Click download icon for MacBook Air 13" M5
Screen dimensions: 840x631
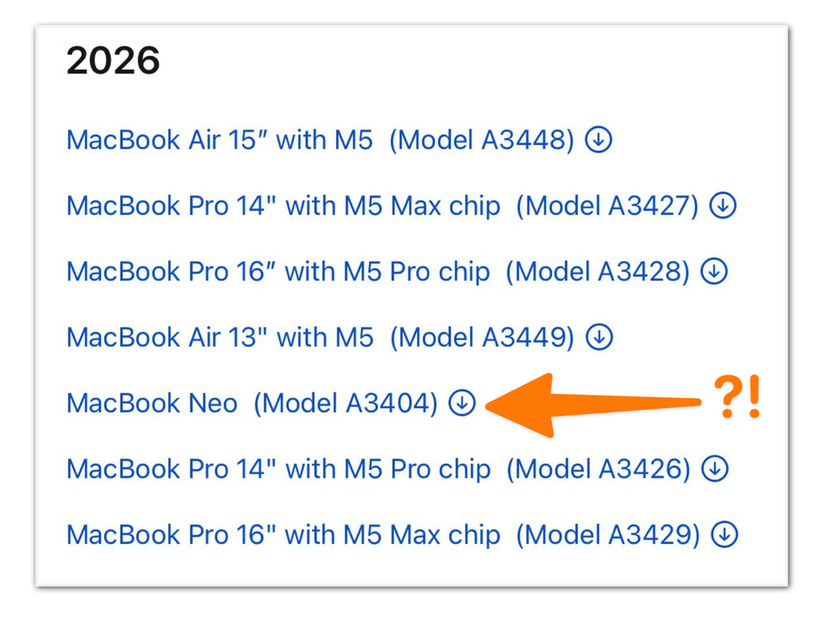point(599,337)
